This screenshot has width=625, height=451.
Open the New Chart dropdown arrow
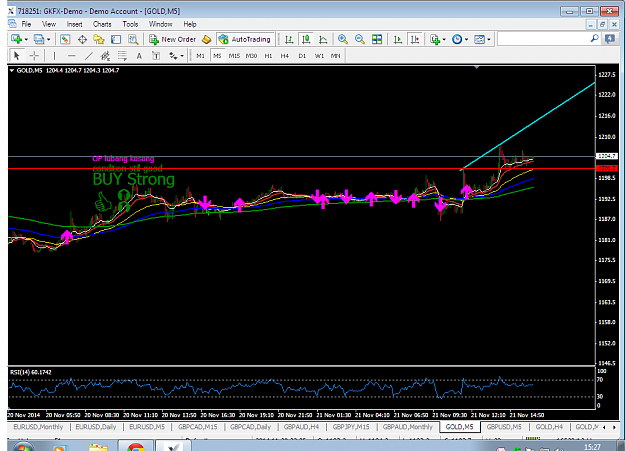click(26, 39)
